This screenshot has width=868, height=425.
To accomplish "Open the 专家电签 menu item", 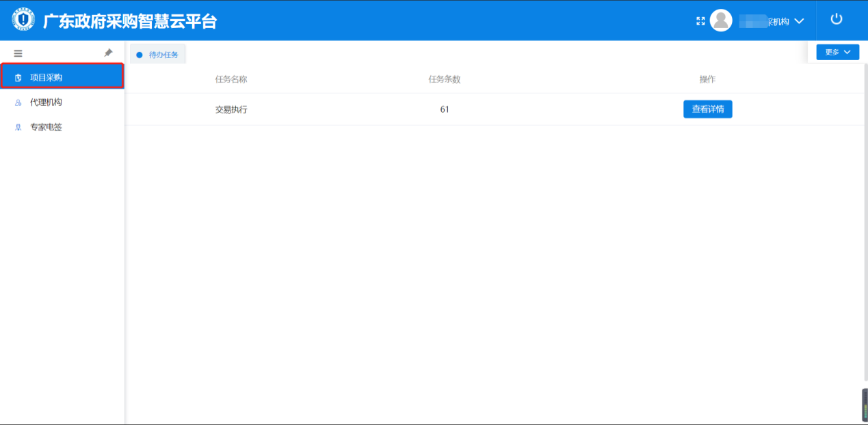I will click(46, 127).
